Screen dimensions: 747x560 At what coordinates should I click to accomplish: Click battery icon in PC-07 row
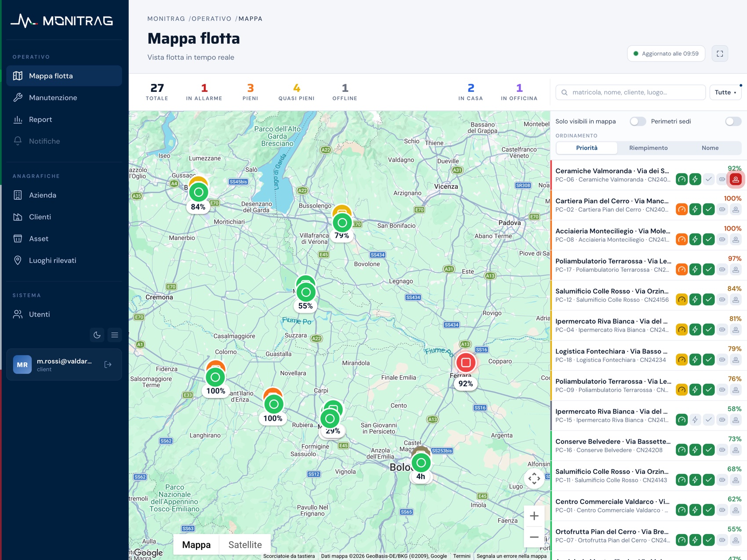pos(722,540)
